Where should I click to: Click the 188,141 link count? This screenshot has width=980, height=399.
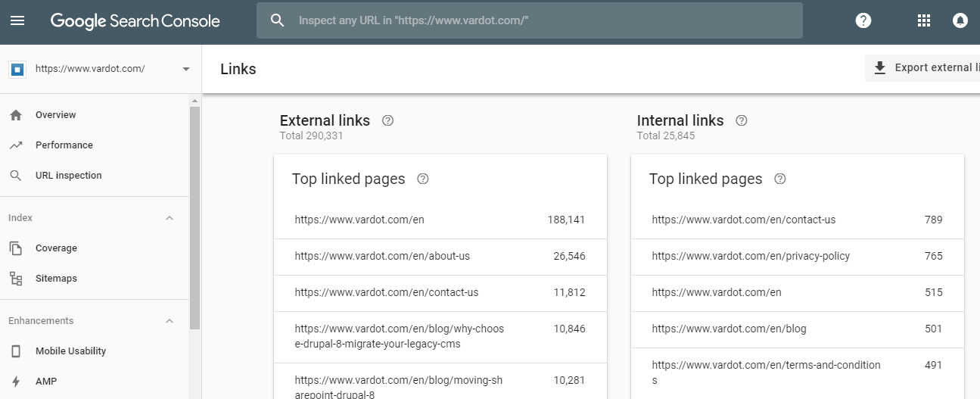(566, 220)
